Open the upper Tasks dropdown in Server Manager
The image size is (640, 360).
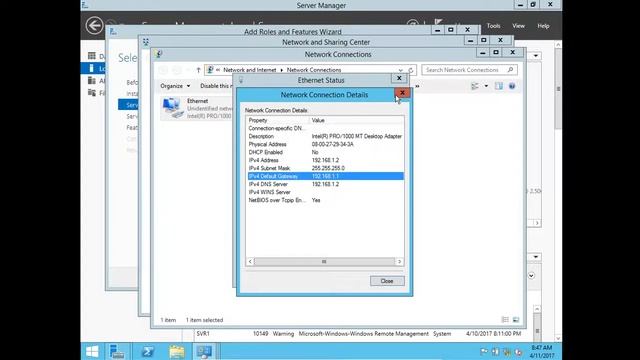pyautogui.click(x=536, y=56)
